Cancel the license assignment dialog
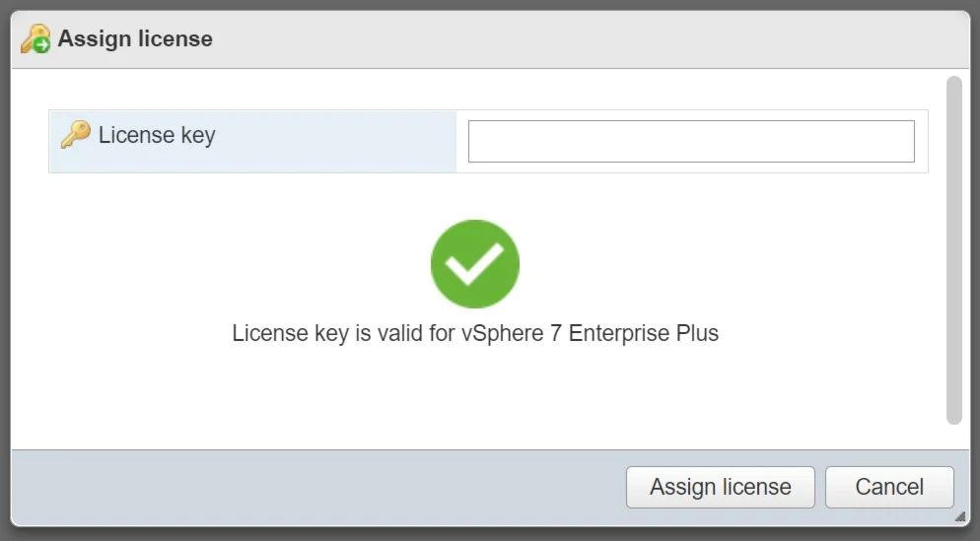980x541 pixels. (889, 487)
